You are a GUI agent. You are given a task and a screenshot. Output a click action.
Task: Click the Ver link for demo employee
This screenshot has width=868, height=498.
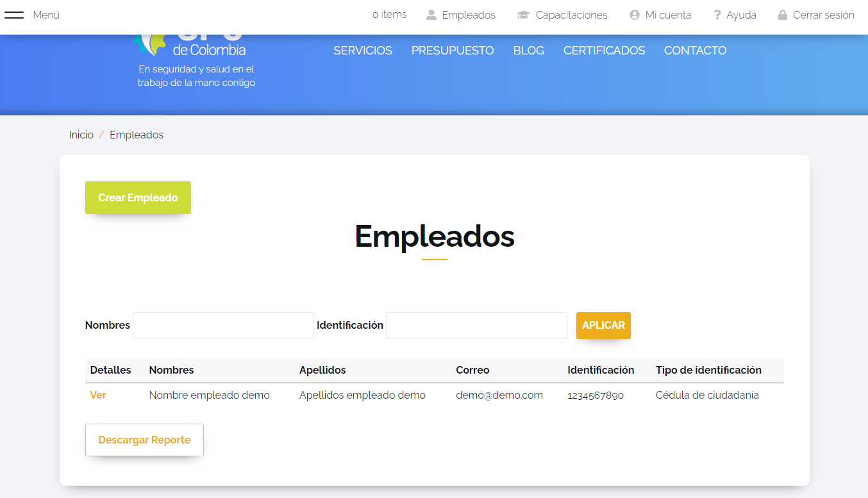pyautogui.click(x=98, y=395)
